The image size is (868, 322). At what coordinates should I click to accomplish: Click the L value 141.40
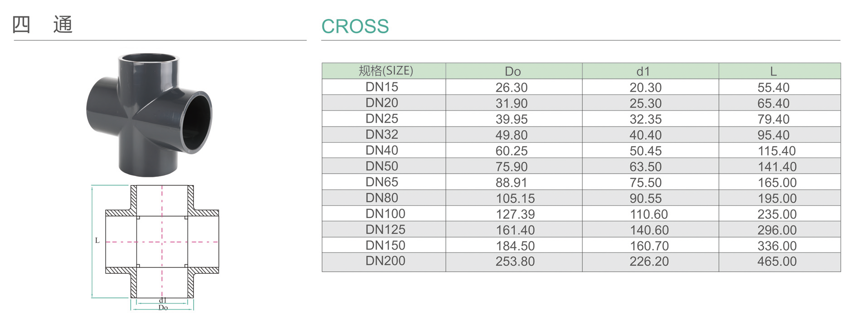[x=777, y=167]
